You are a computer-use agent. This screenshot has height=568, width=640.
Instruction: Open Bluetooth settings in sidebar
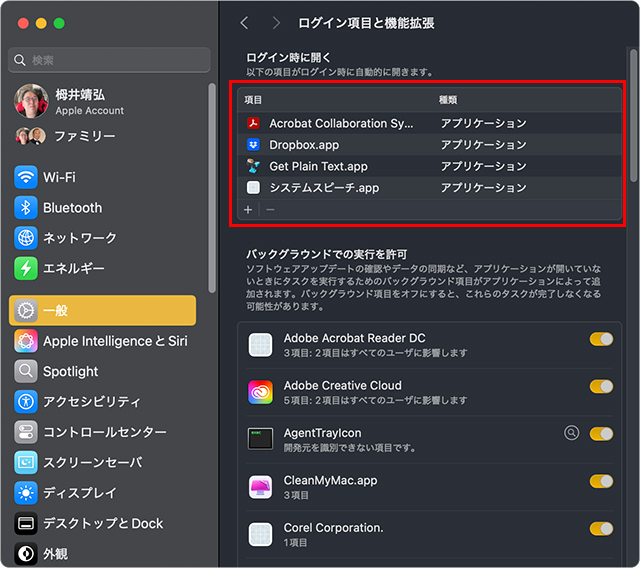[x=102, y=208]
